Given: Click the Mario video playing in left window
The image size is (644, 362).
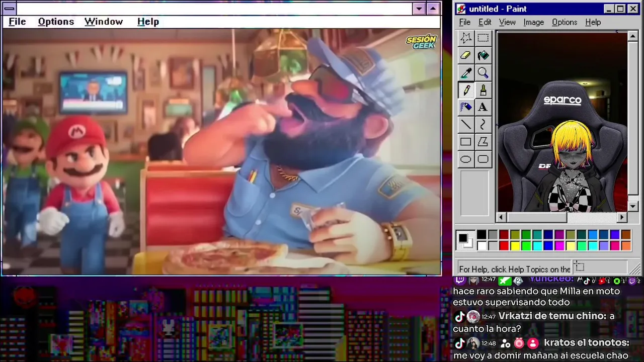Looking at the screenshot, I should (221, 152).
